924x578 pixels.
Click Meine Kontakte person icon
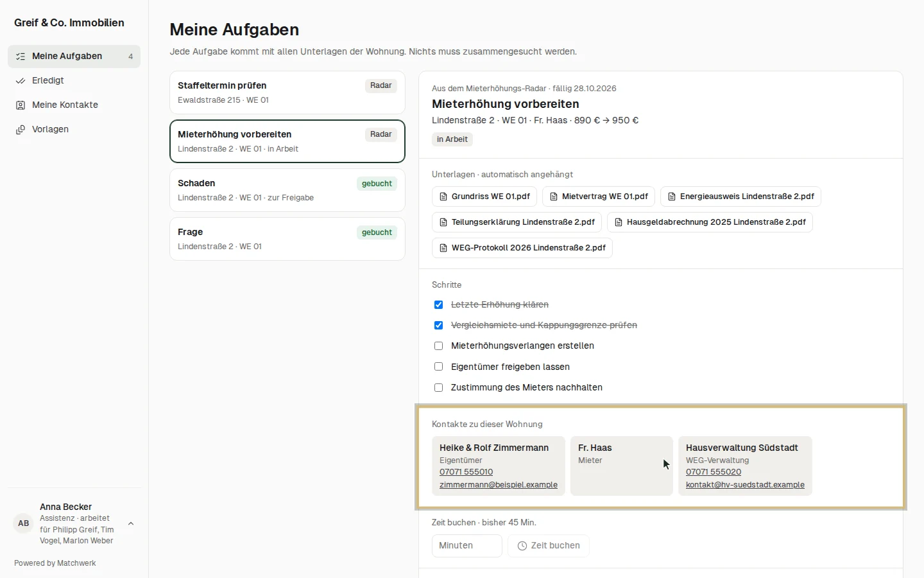[21, 105]
